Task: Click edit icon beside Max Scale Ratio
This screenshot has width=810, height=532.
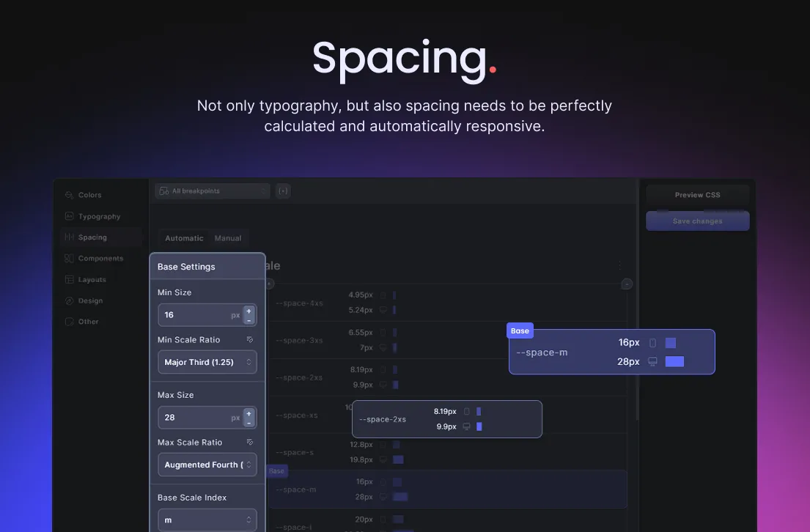Action: pyautogui.click(x=250, y=442)
